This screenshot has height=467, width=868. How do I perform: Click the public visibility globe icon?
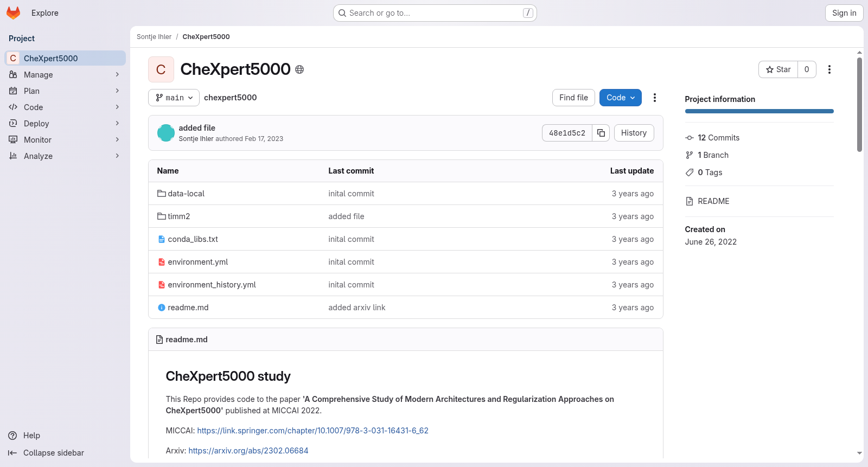(299, 69)
